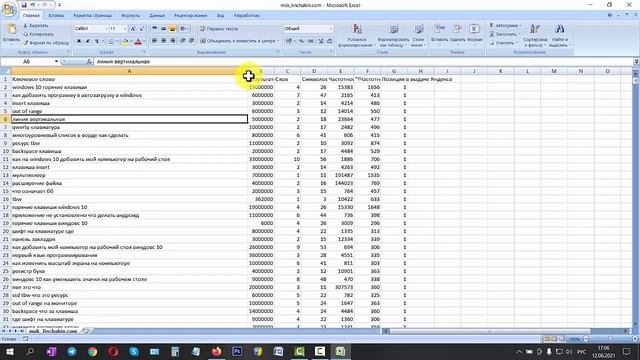The image size is (640, 360).
Task: Increase decimal places
Action: pyautogui.click(x=320, y=41)
